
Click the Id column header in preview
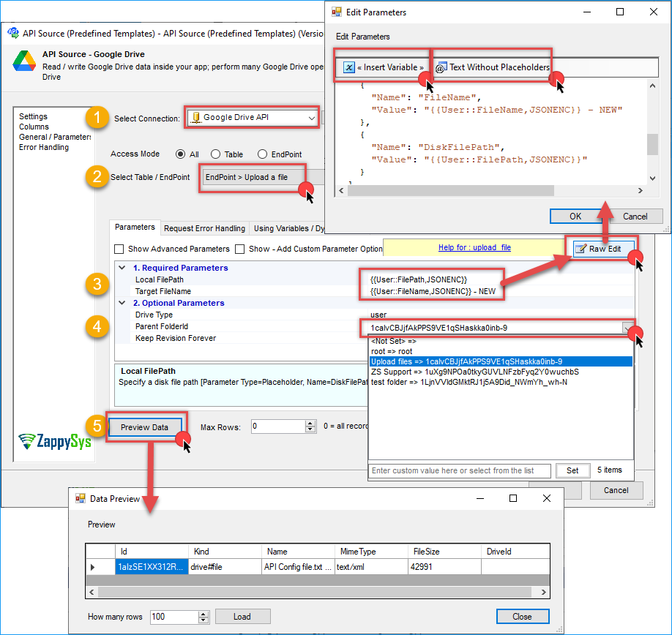(152, 552)
